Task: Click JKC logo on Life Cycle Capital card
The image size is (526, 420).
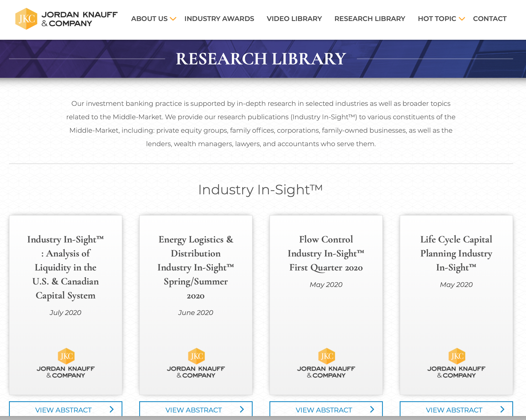Action: click(457, 363)
